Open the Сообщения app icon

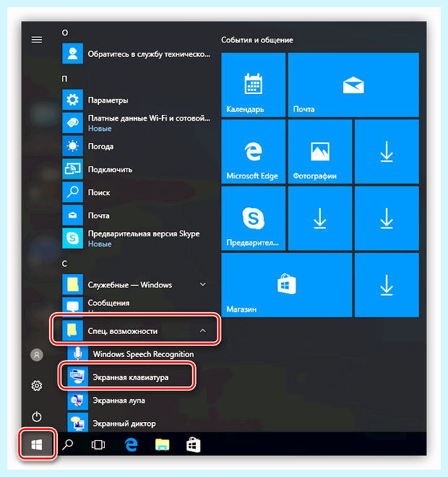coord(72,305)
